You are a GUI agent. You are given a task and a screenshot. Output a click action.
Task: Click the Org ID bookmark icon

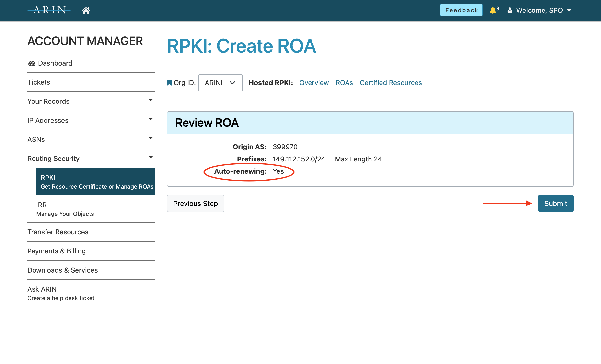click(169, 83)
